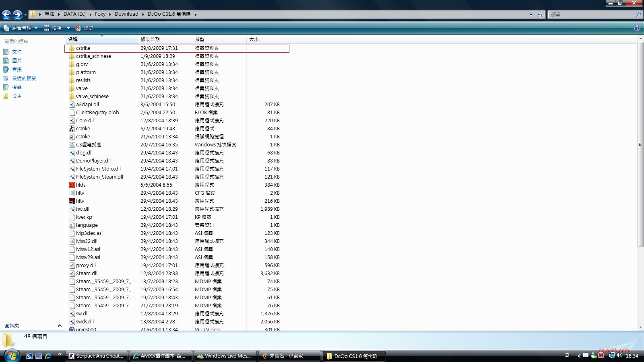Select the hw.dll file
Viewport: 644px width, 362px height.
pos(83,209)
